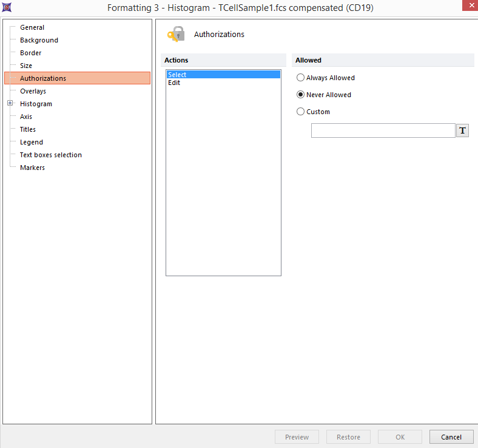Screen dimensions: 478x448
Task: Click the Authorizations lock and key icon
Action: pyautogui.click(x=176, y=35)
